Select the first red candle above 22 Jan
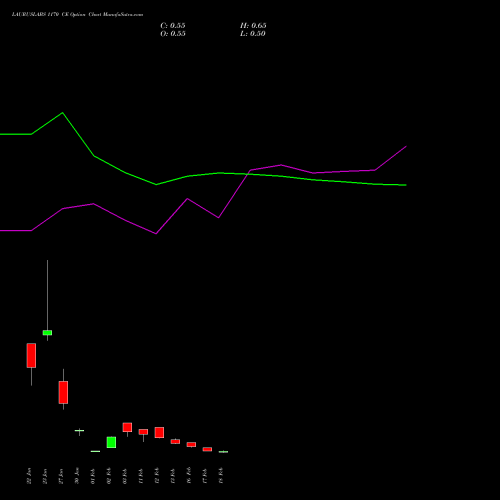 31,355
